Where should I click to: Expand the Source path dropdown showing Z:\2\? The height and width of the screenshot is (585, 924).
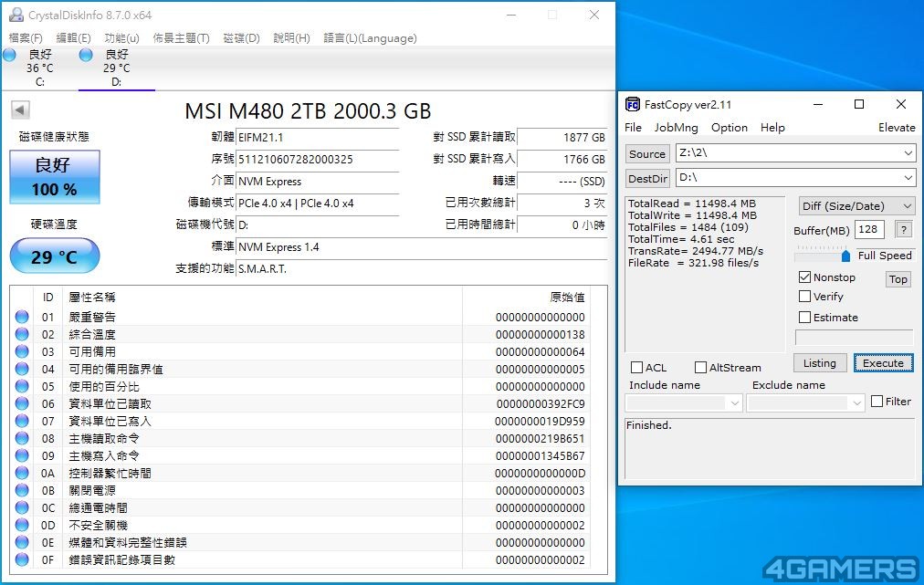(908, 153)
